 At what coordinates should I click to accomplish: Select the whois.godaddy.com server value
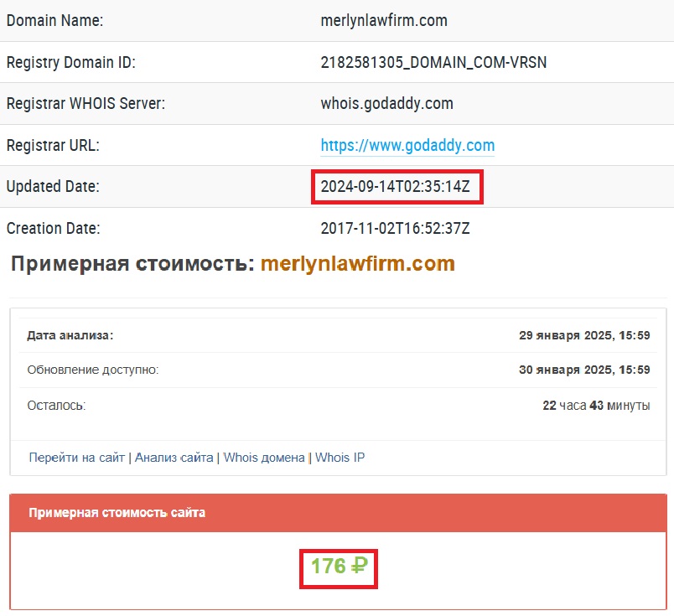tap(386, 104)
